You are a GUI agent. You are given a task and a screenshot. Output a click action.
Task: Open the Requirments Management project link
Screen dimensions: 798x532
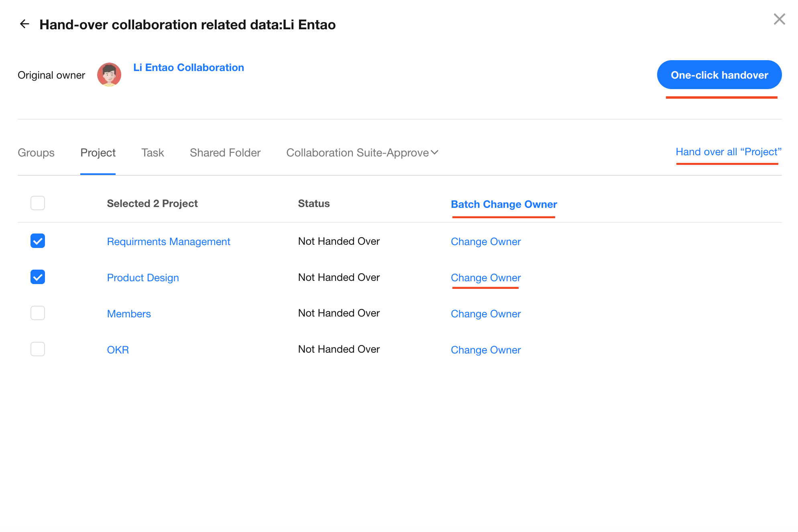tap(169, 242)
